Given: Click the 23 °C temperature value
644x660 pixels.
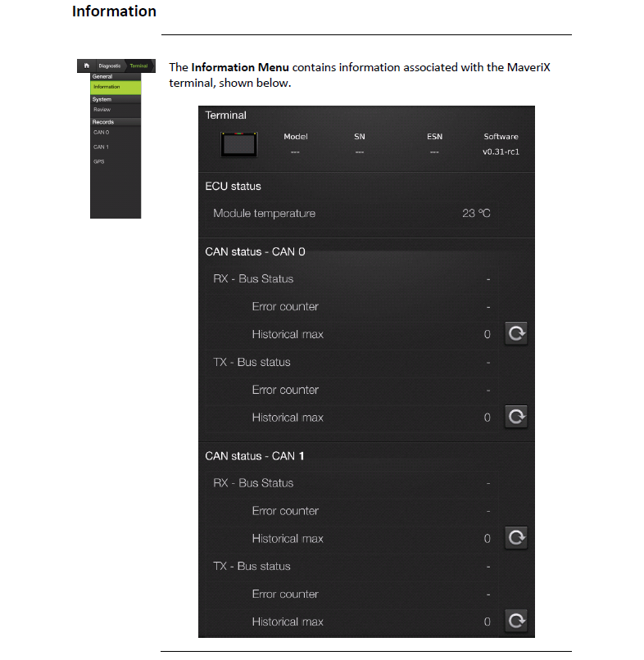Looking at the screenshot, I should 476,214.
